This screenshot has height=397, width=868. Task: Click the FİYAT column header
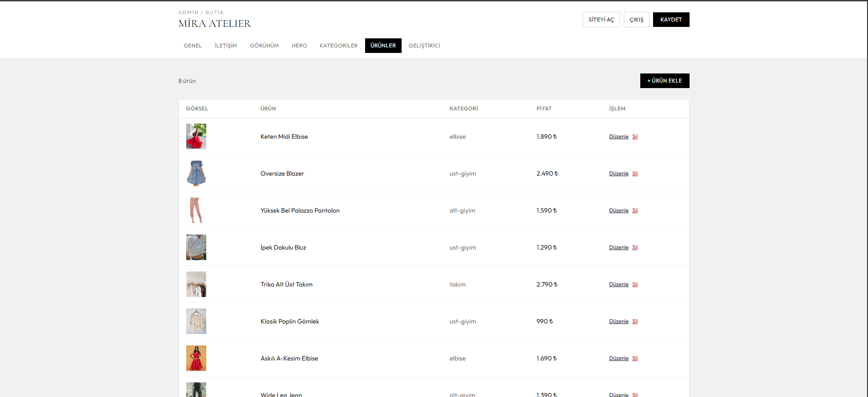544,109
